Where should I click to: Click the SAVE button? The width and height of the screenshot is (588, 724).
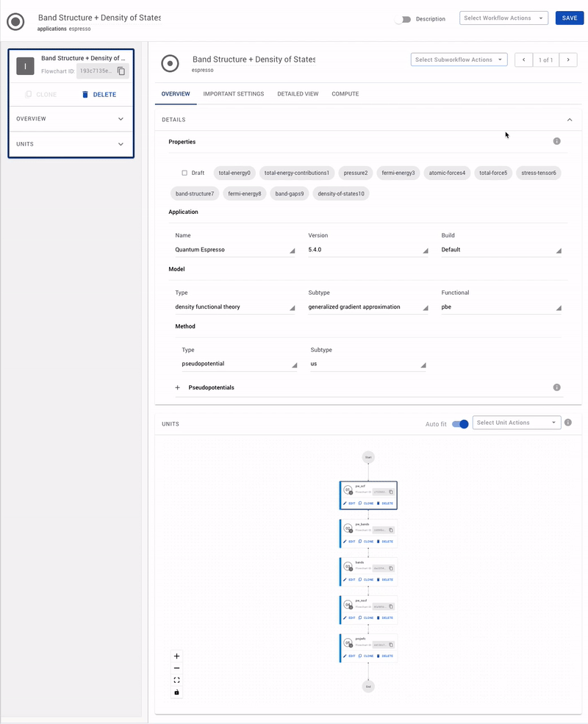coord(570,18)
